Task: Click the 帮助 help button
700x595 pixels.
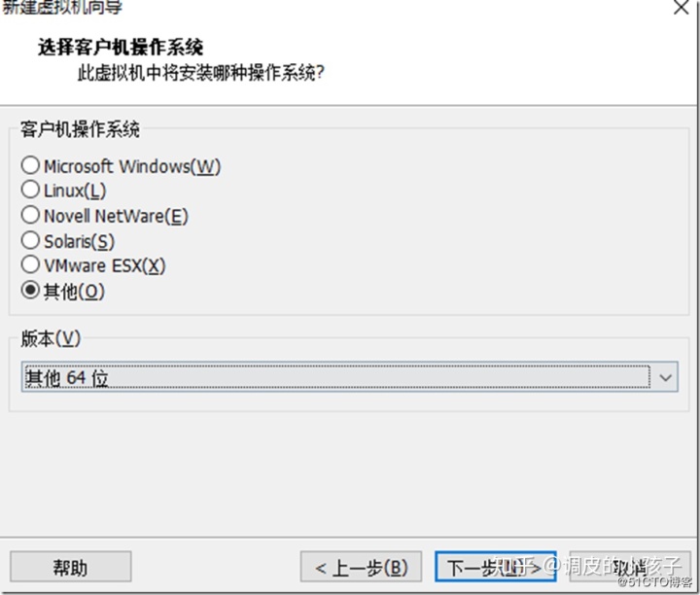Action: click(x=71, y=567)
